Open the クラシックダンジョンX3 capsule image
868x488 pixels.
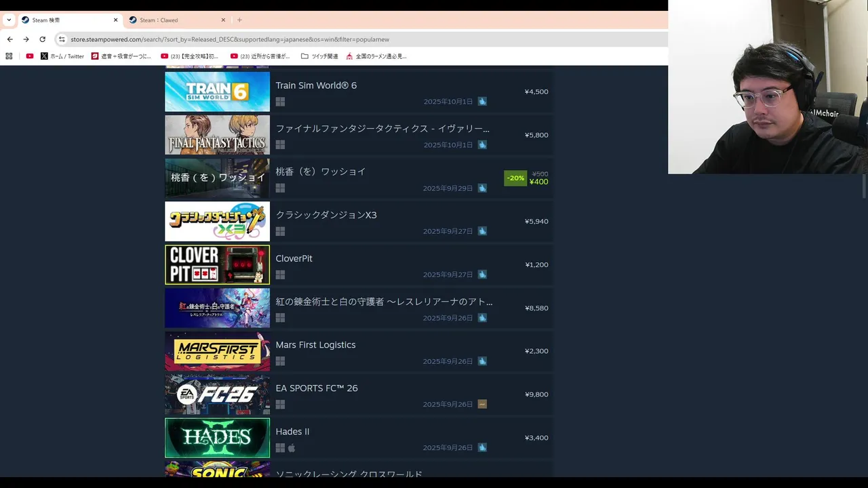[217, 222]
